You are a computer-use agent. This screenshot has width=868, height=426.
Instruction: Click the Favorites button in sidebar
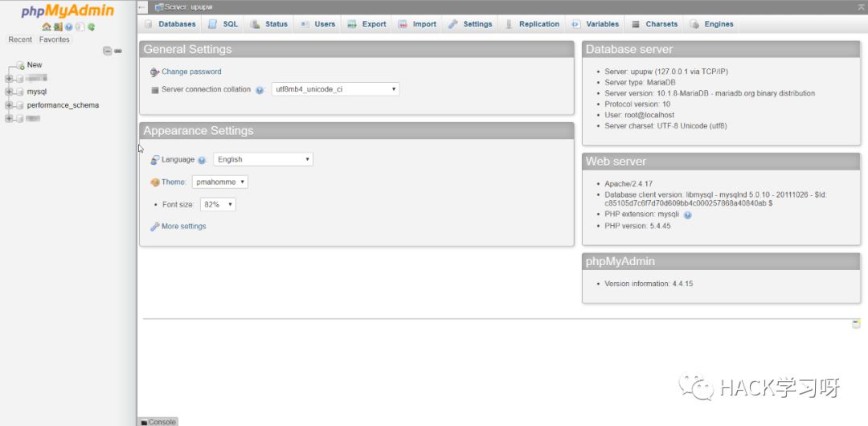click(x=55, y=40)
